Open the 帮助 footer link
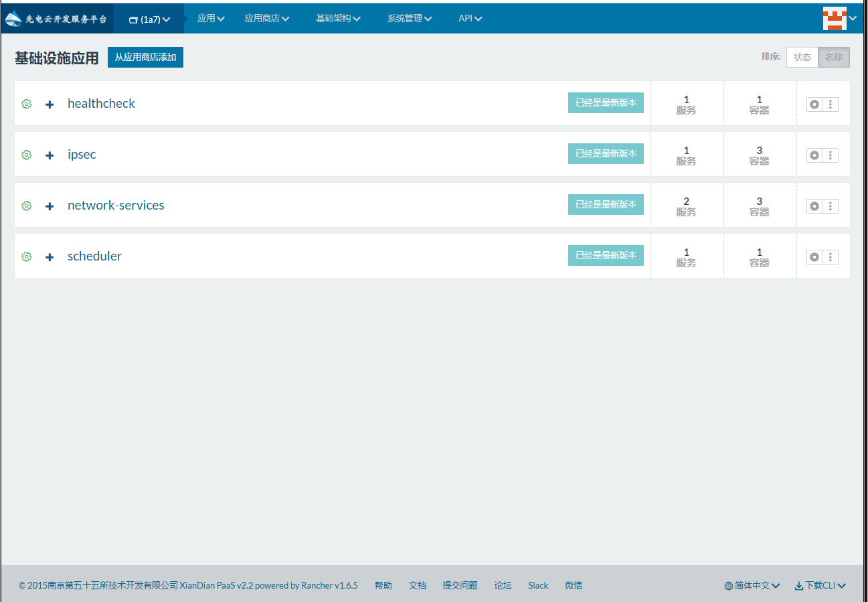Viewport: 868px width, 602px height. coord(383,585)
